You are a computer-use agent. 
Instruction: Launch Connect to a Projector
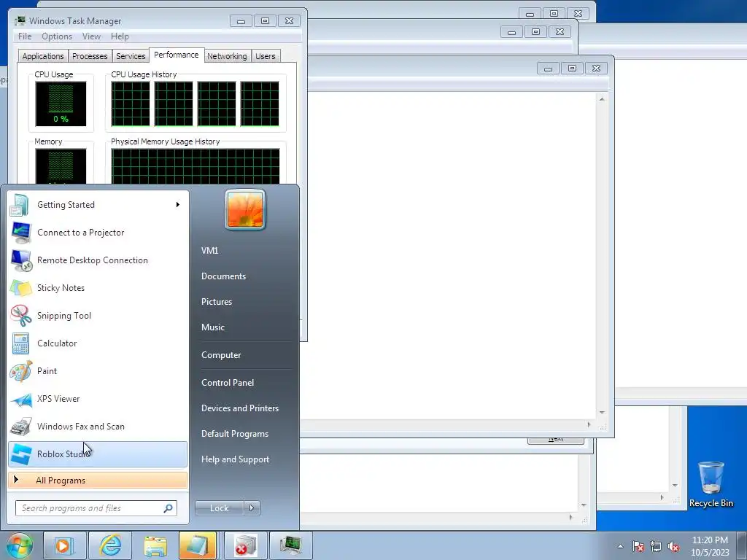pyautogui.click(x=98, y=233)
